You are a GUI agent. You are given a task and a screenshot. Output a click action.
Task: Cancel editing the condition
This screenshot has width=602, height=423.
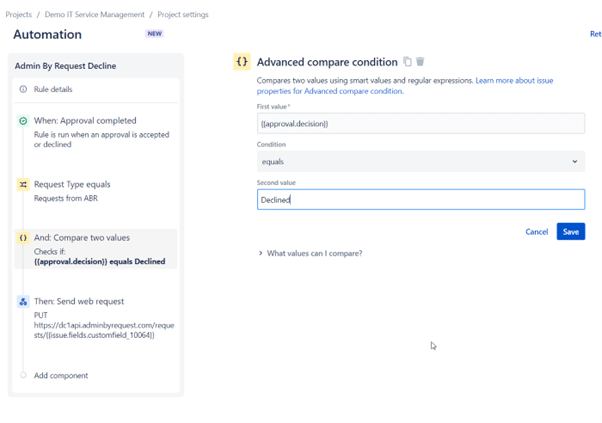click(536, 232)
